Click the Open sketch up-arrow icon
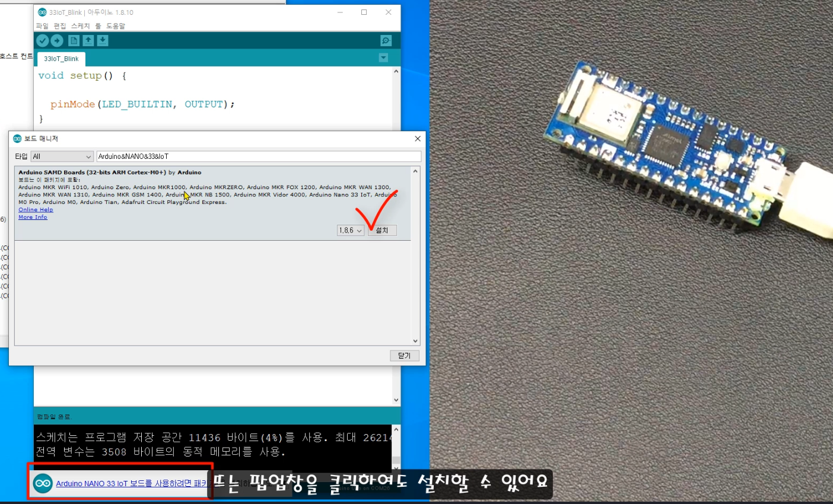The width and height of the screenshot is (833, 504). 88,40
